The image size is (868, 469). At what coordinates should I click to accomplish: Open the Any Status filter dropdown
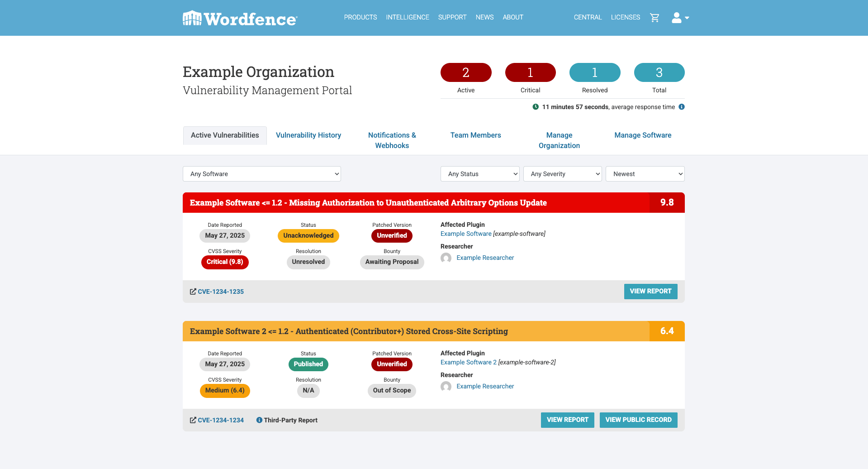coord(479,174)
